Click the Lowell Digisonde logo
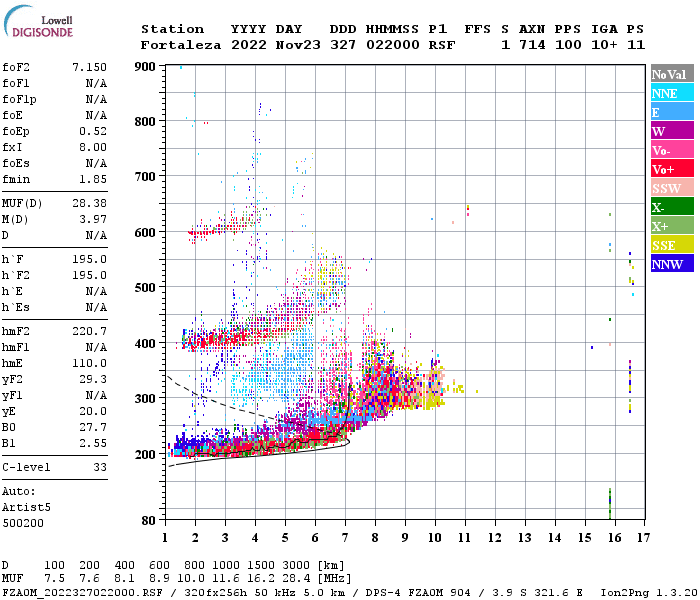The image size is (700, 600). (x=38, y=21)
